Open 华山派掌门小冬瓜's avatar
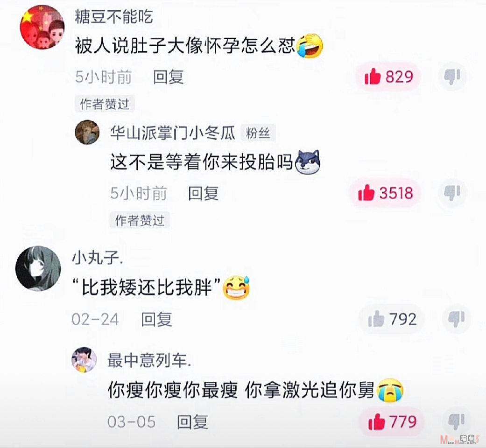Image resolution: width=486 pixels, height=448 pixels. pyautogui.click(x=87, y=132)
